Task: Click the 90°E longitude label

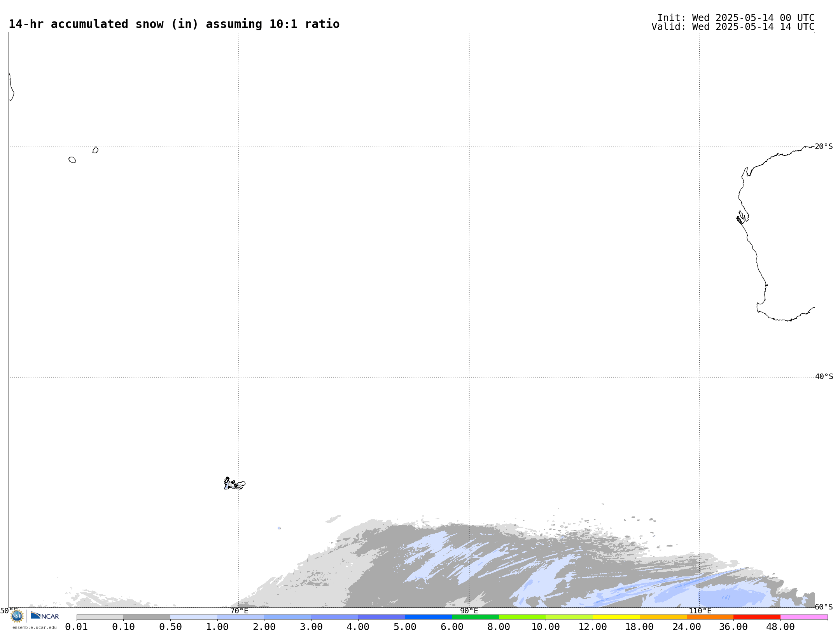Action: (469, 611)
